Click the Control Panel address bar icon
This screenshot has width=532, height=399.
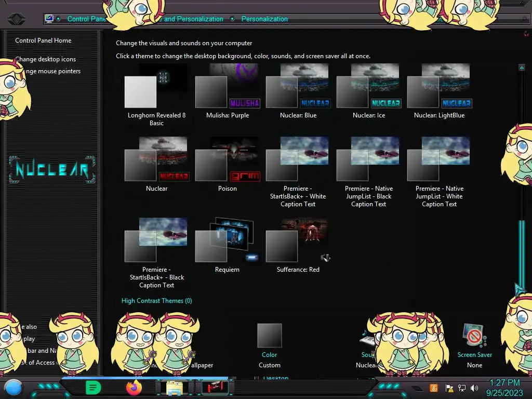coord(49,19)
